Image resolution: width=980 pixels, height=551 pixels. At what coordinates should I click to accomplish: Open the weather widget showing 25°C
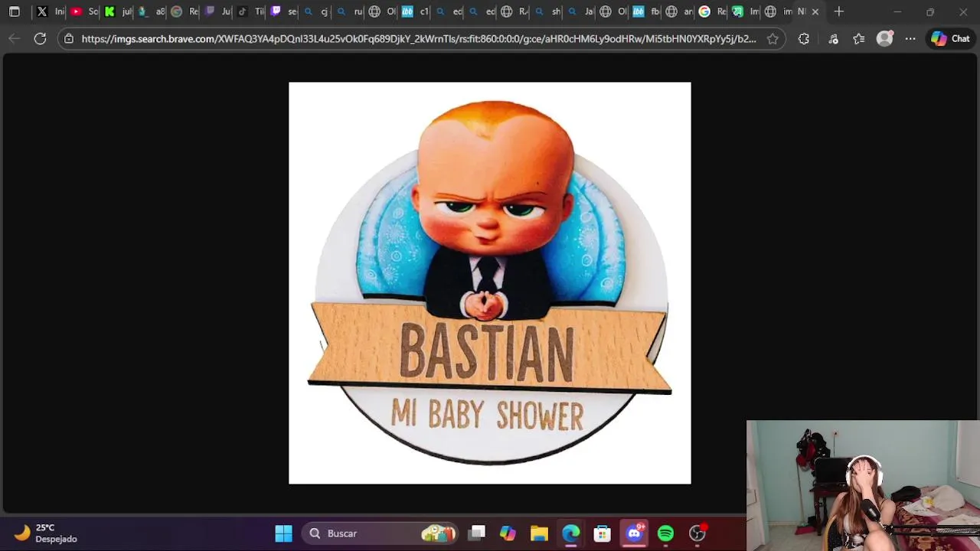[x=47, y=533]
